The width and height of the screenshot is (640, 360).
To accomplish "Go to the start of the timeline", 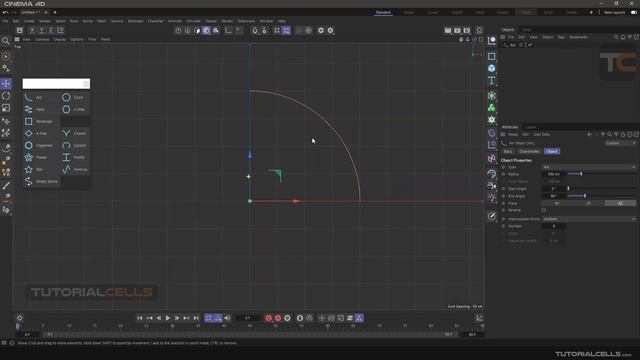I will (x=140, y=318).
